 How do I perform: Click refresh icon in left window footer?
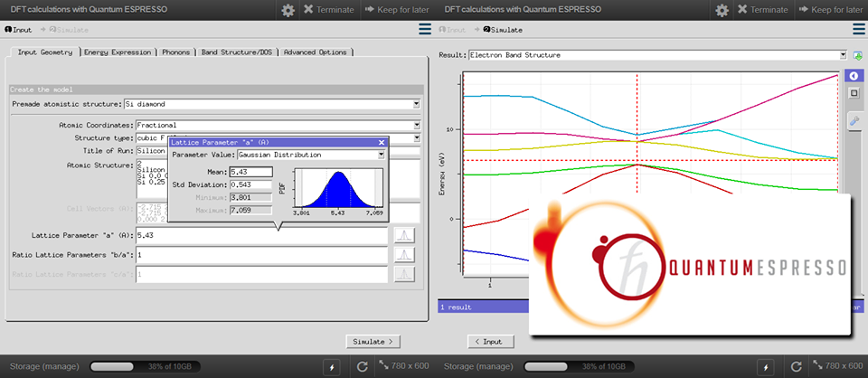(363, 366)
